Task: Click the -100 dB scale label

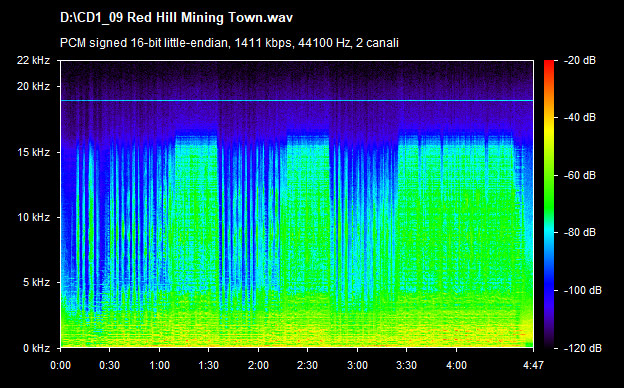Action: click(x=583, y=291)
